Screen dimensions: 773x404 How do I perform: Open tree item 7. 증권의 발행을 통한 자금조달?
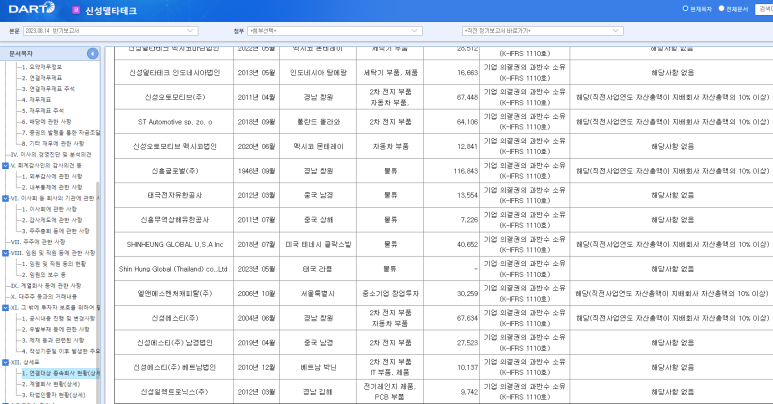coord(61,132)
